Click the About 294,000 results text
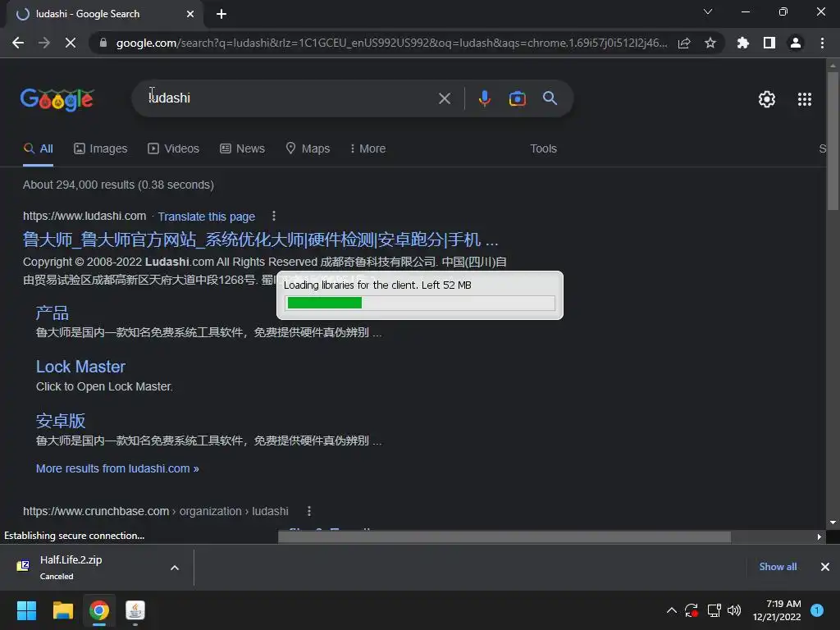840x630 pixels. click(x=118, y=185)
